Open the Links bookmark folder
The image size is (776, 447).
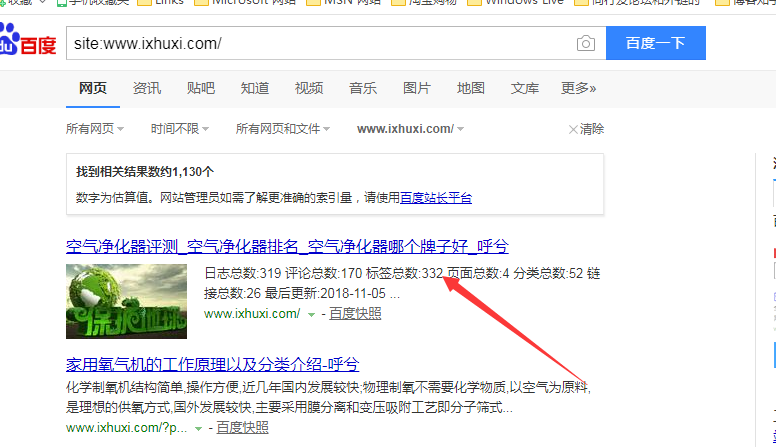coord(161,2)
